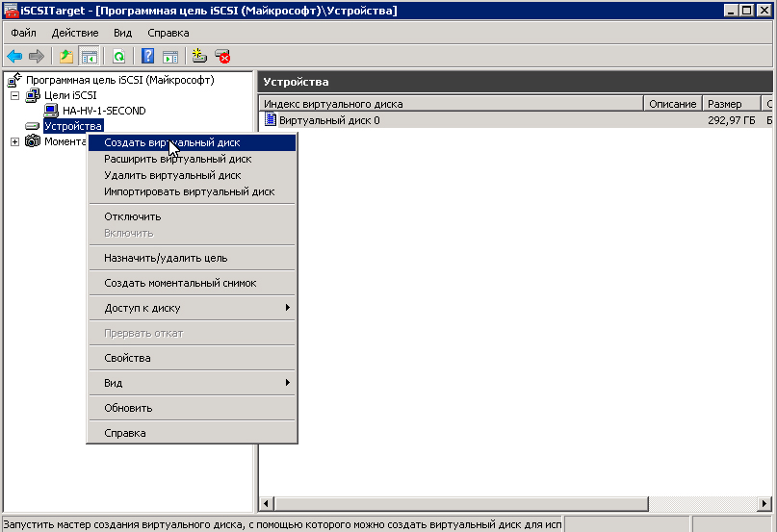Image resolution: width=777 pixels, height=532 pixels.
Task: Choose Импортировать виртуальный диск
Action: tap(193, 191)
